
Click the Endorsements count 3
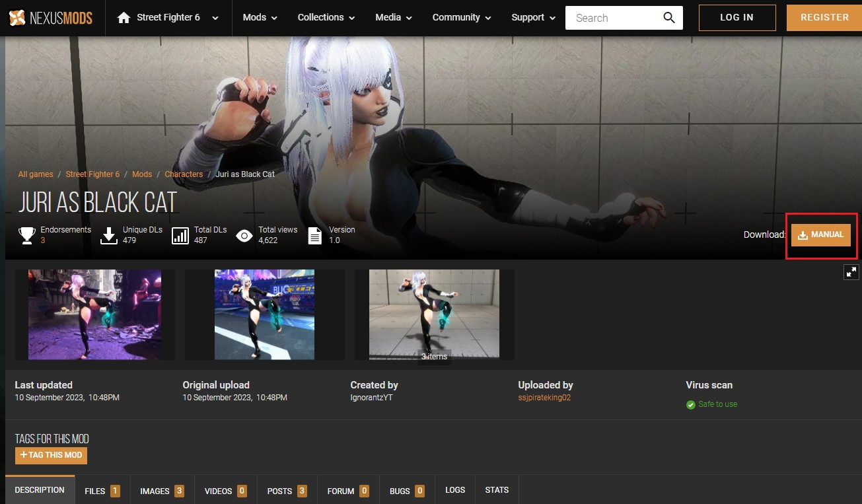click(x=43, y=240)
